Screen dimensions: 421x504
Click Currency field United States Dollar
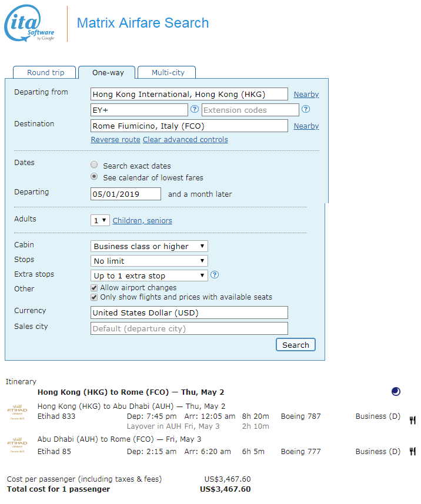pos(189,313)
